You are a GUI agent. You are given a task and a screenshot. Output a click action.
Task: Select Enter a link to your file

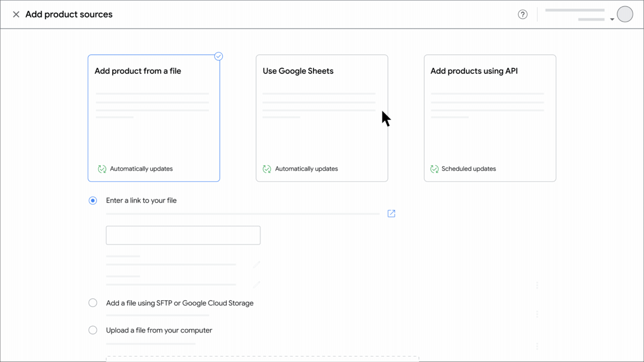pos(93,200)
